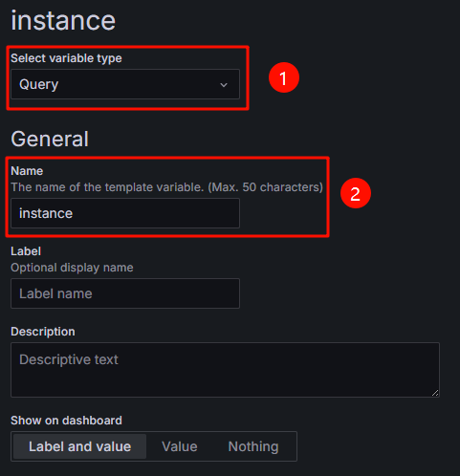Select the Value display option
The width and height of the screenshot is (460, 476).
tap(180, 446)
